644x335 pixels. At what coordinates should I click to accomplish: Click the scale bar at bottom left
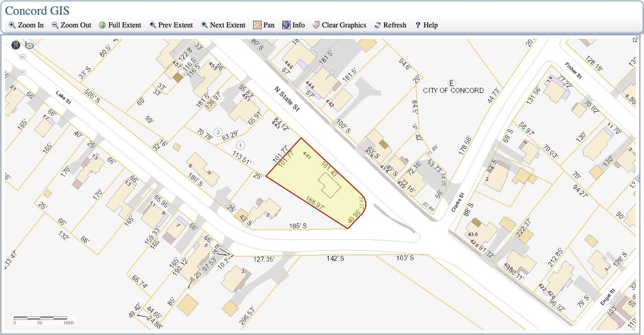pos(40,318)
